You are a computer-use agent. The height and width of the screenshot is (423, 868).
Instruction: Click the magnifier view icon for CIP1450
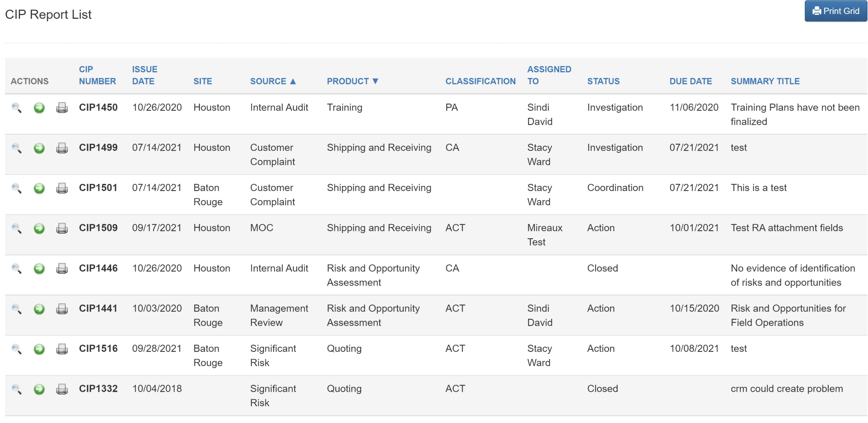pyautogui.click(x=16, y=108)
